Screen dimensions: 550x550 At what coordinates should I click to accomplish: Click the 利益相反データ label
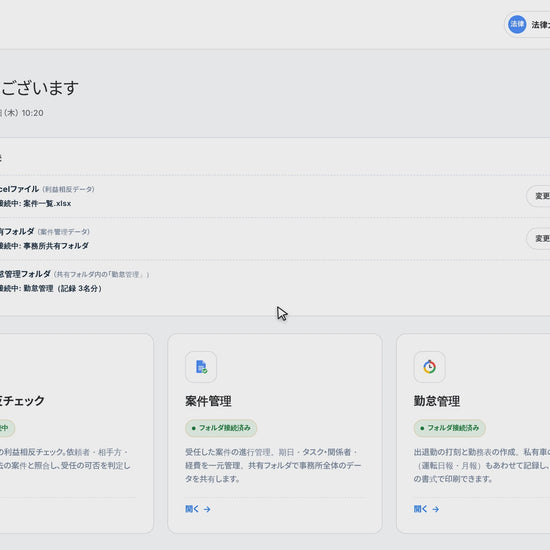click(68, 189)
